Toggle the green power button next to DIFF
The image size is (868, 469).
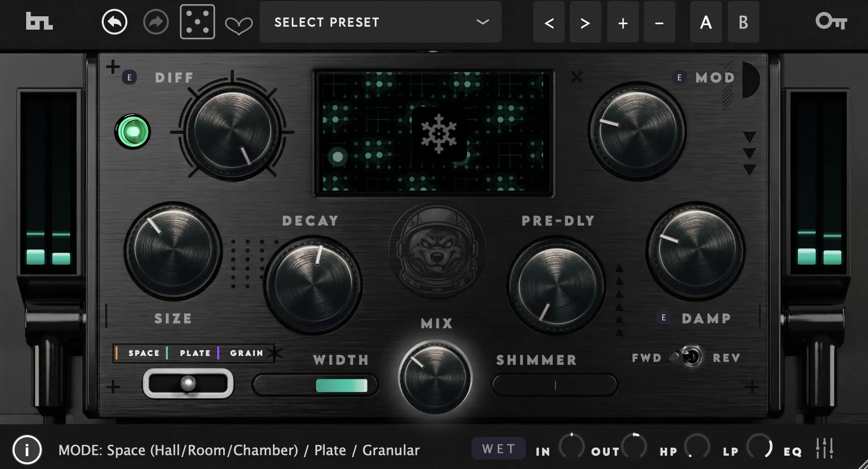(x=132, y=132)
